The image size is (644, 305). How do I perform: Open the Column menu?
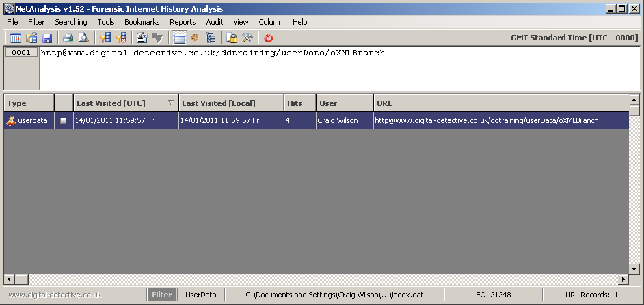click(271, 22)
